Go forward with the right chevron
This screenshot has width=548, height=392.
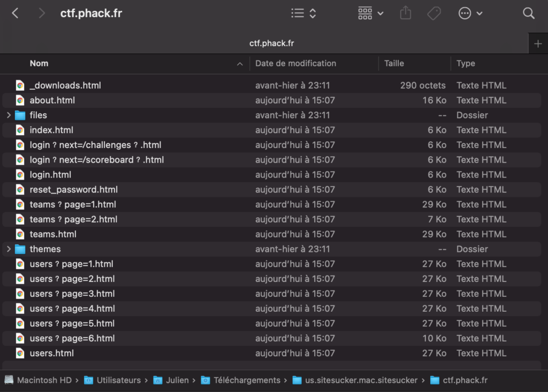coord(42,13)
